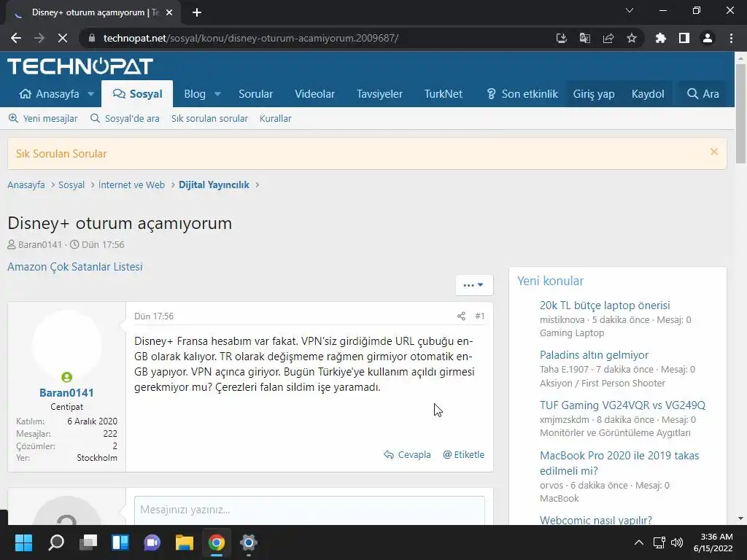Click Cevapla to reply

[407, 455]
